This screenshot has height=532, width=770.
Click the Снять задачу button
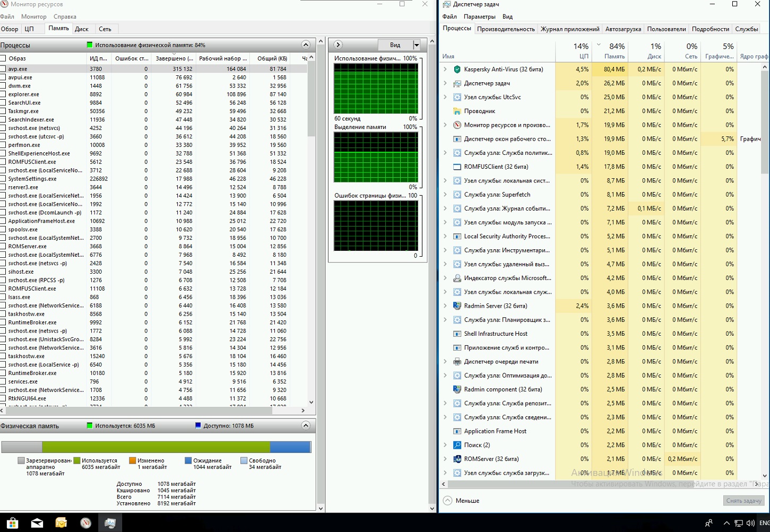tap(743, 501)
